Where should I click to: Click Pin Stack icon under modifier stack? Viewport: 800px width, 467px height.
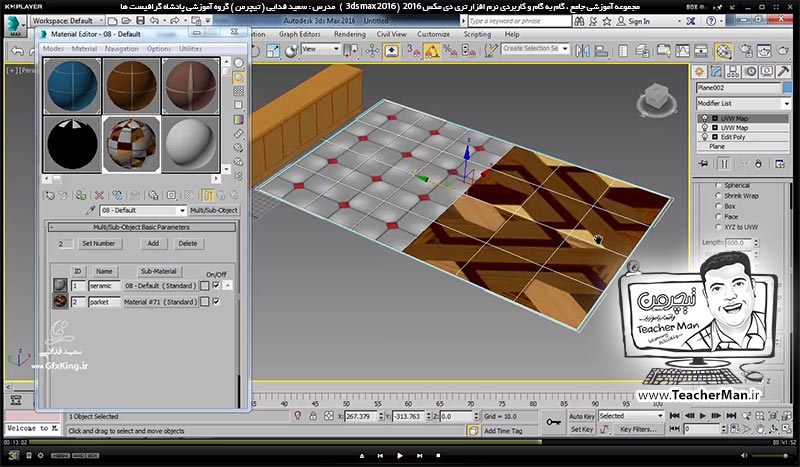tap(704, 164)
